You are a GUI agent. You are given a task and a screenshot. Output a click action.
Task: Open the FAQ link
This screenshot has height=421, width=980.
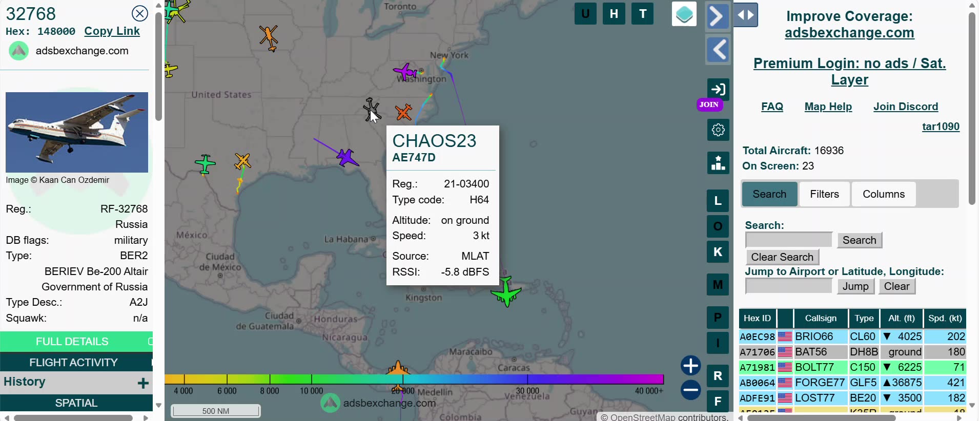(772, 107)
